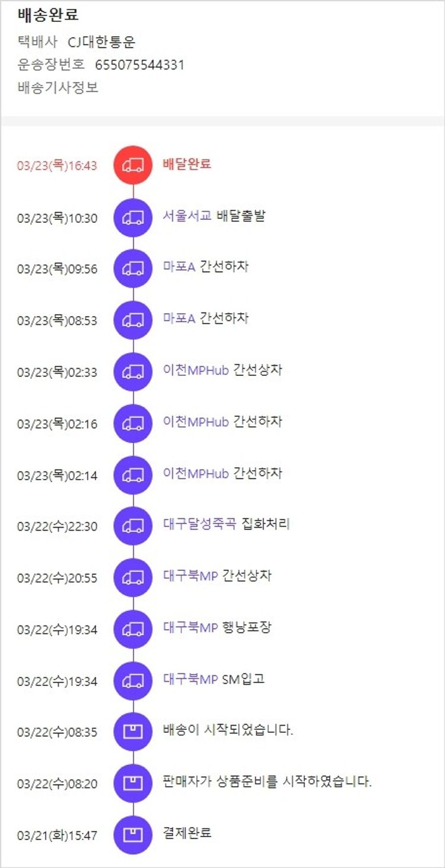This screenshot has height=868, width=445.
Task: Click the 03/21(화)15:47 payment timestamp
Action: pyautogui.click(x=57, y=835)
